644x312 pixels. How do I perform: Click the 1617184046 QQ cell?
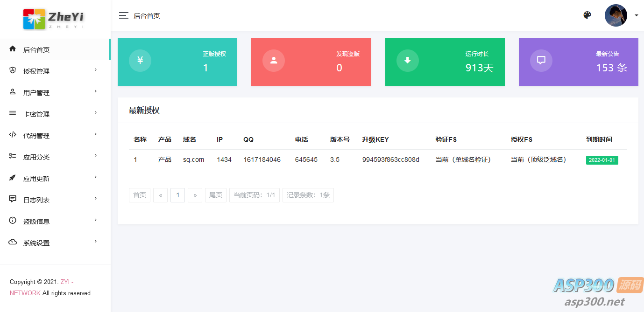pos(262,159)
